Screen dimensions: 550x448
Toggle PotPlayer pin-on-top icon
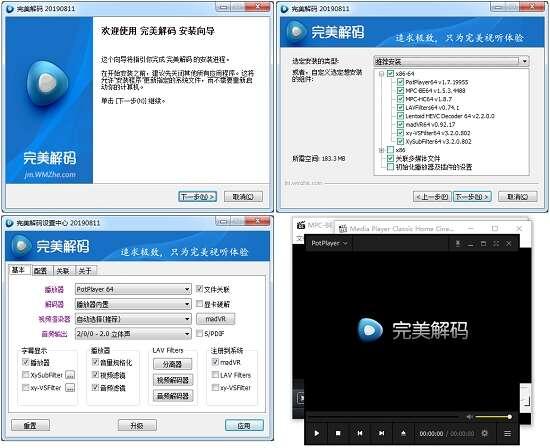(458, 243)
